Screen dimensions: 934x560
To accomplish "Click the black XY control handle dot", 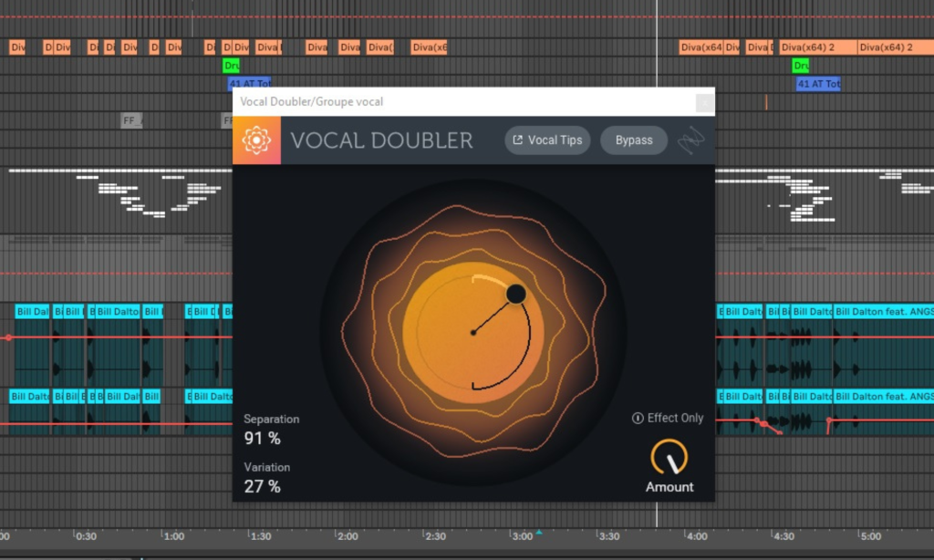I will click(x=515, y=294).
